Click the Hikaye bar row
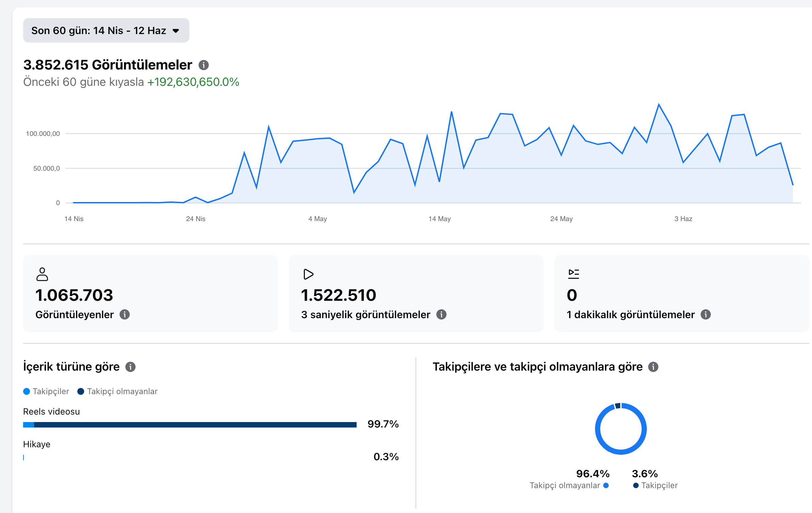 pos(211,451)
